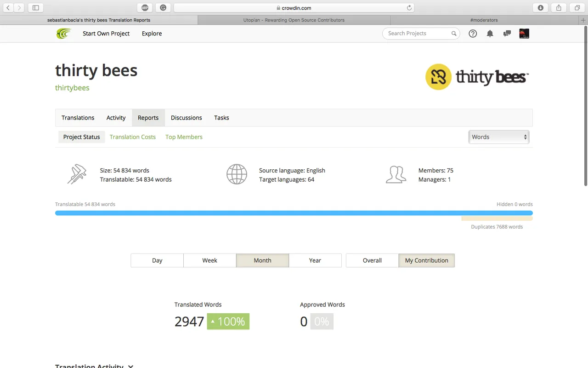The height and width of the screenshot is (368, 588).
Task: Open the Translations tab
Action: pyautogui.click(x=78, y=118)
